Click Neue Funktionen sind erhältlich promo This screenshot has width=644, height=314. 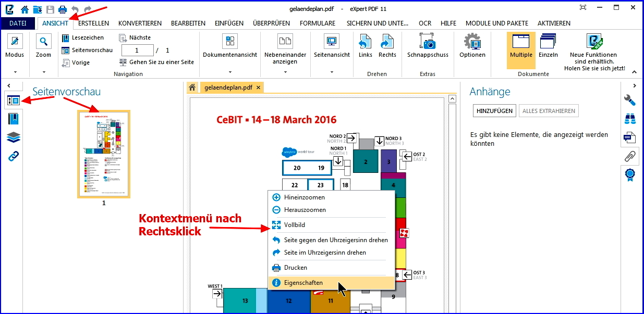coord(593,52)
